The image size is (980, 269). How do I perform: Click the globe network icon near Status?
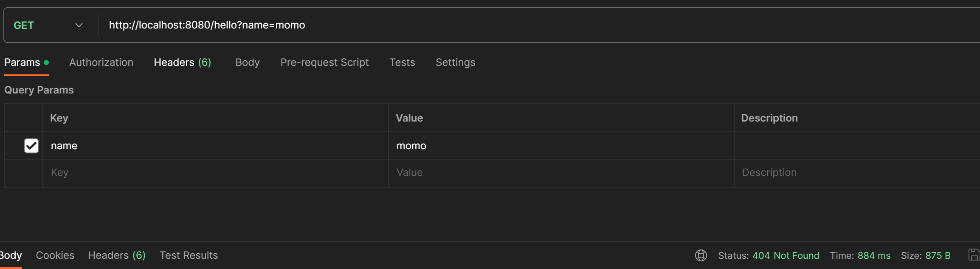(701, 255)
